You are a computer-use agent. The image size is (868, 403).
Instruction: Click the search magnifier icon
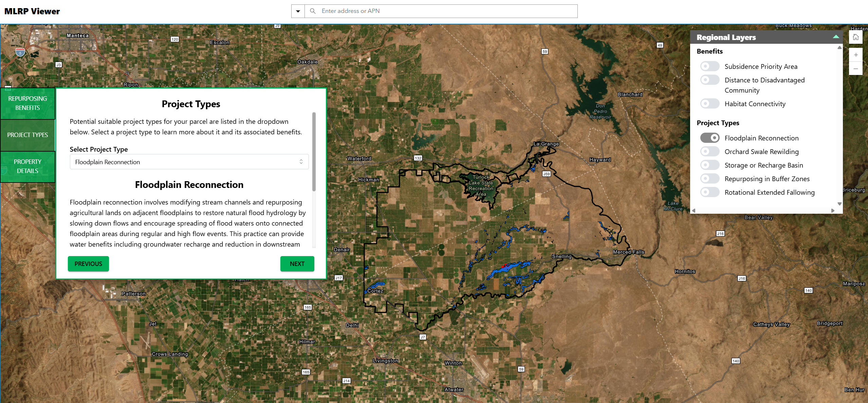(x=312, y=11)
